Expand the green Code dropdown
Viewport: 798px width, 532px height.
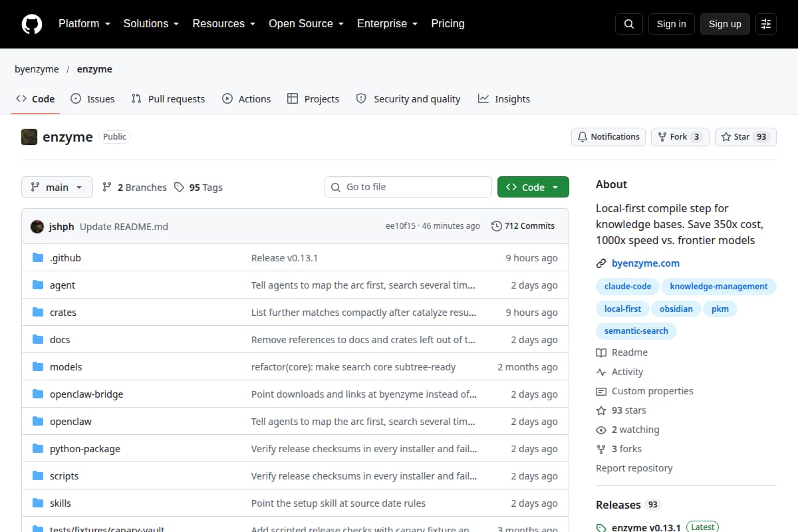click(533, 188)
